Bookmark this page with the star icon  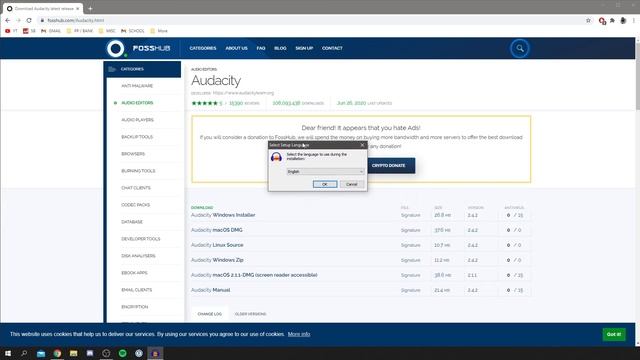click(x=588, y=20)
